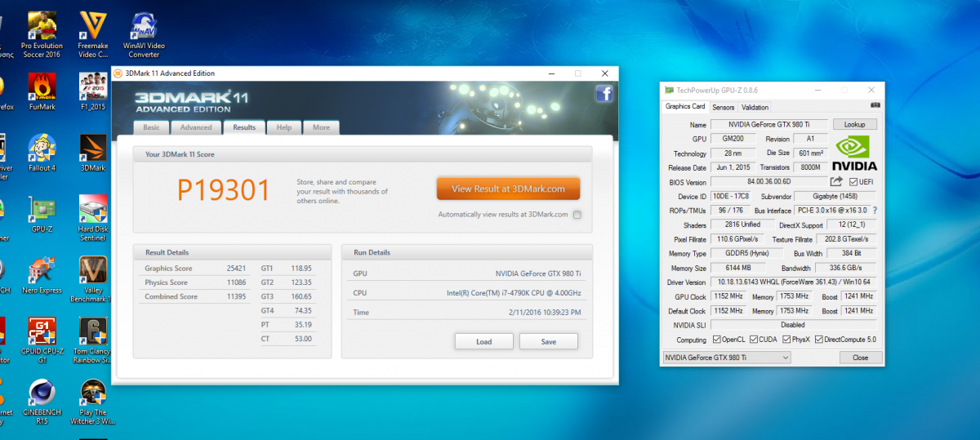980x440 pixels.
Task: Click the Load button in Run Details
Action: pyautogui.click(x=484, y=341)
